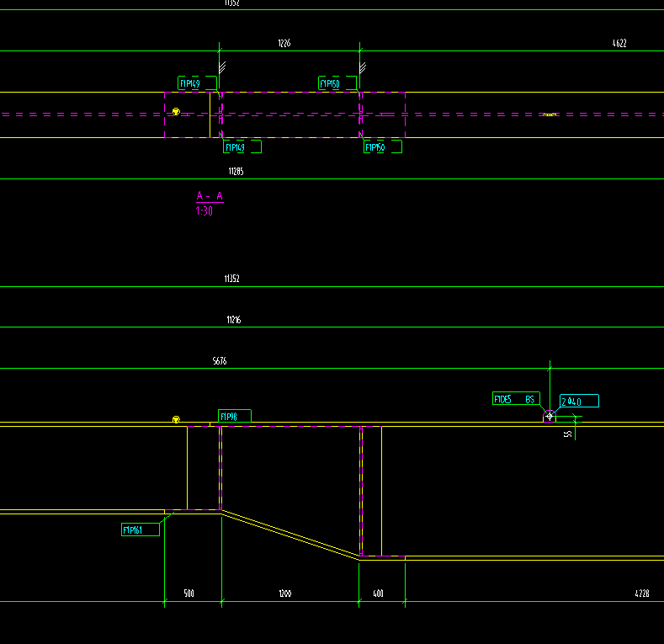The image size is (664, 644).
Task: Click the 500 dimension text
Action: pyautogui.click(x=189, y=594)
